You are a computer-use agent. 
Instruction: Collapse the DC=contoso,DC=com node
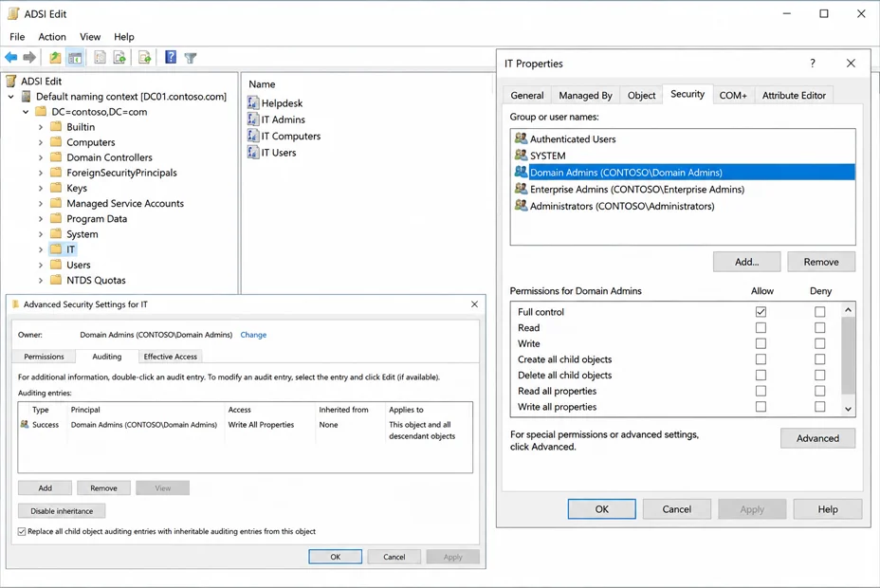(x=26, y=112)
